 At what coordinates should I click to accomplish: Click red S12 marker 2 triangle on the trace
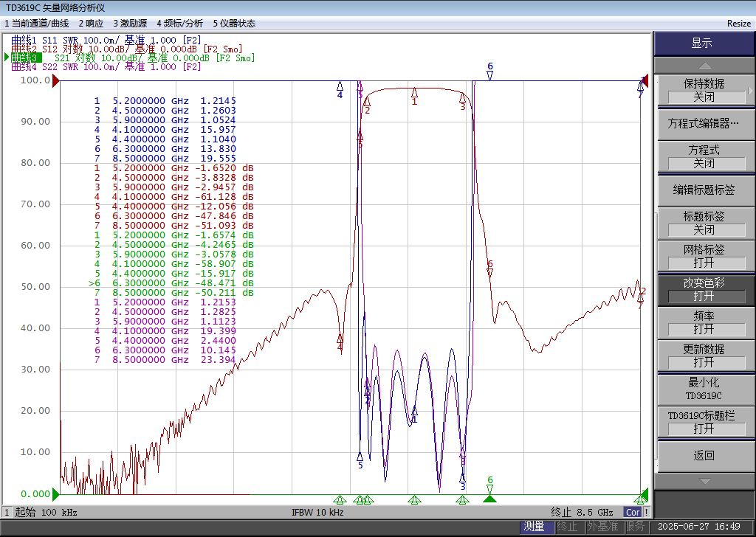367,101
